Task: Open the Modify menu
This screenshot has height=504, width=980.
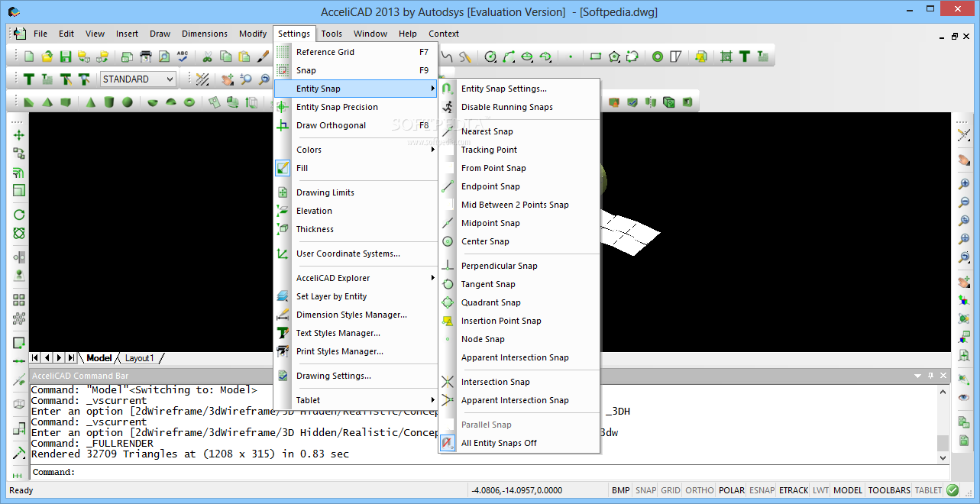Action: coord(253,34)
